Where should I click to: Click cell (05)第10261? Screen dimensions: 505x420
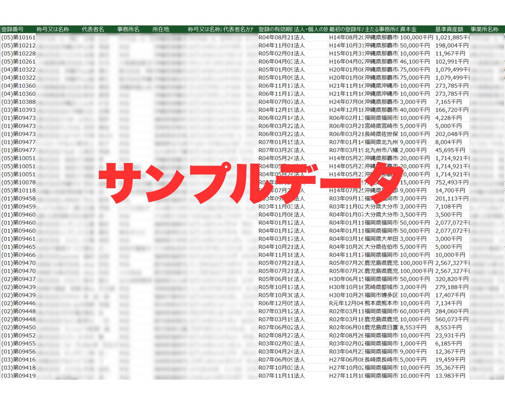pyautogui.click(x=18, y=62)
